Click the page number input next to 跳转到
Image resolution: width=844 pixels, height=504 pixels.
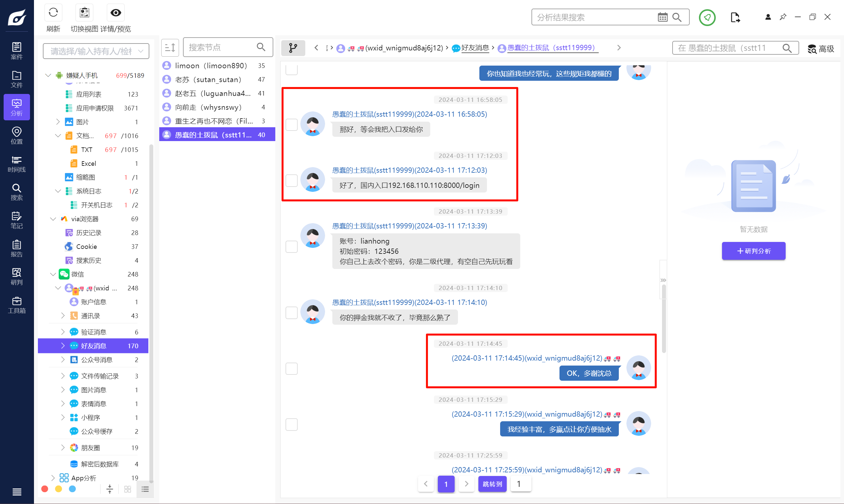pyautogui.click(x=521, y=484)
